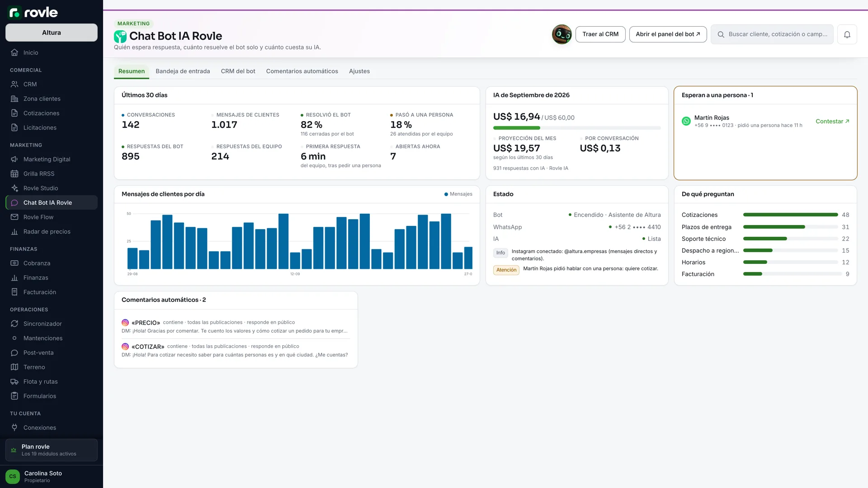Click the Cotizaciones document icon
Image resolution: width=868 pixels, height=488 pixels.
(14, 113)
